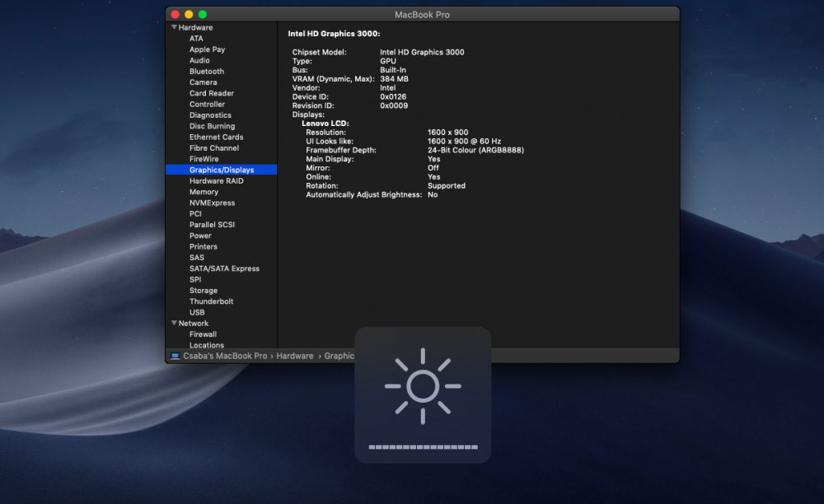This screenshot has width=824, height=504.
Task: Click the Rotation Supported value
Action: pyautogui.click(x=446, y=186)
